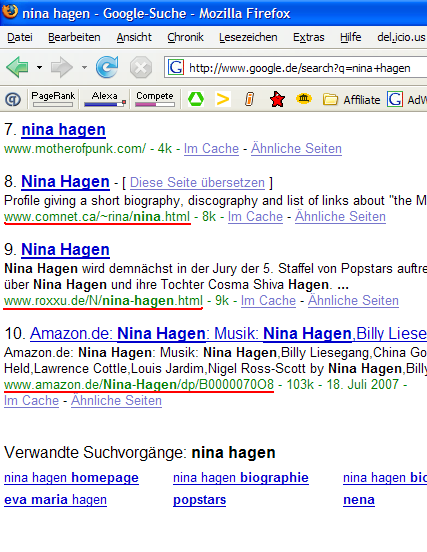The width and height of the screenshot is (427, 552).
Task: Open the Datei menu
Action: click(x=20, y=37)
